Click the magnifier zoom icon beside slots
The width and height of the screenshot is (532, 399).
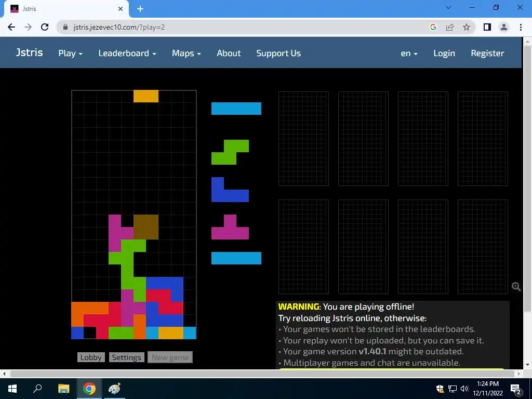point(516,287)
